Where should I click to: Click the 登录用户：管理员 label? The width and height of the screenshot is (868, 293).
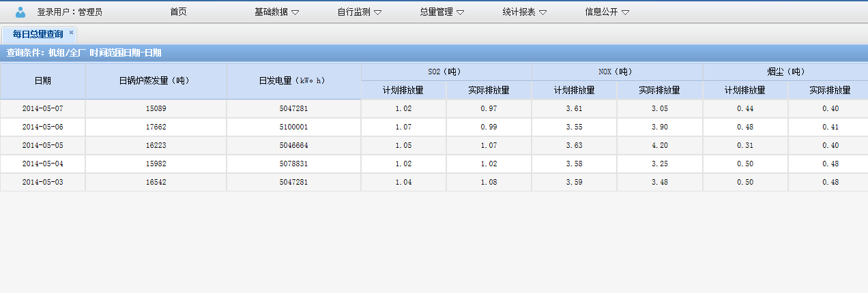70,12
